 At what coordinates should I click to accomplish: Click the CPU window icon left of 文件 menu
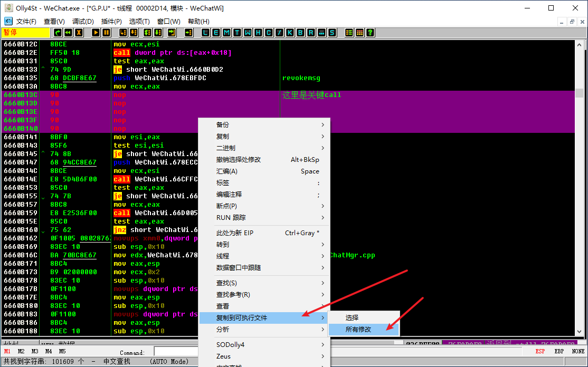point(8,21)
